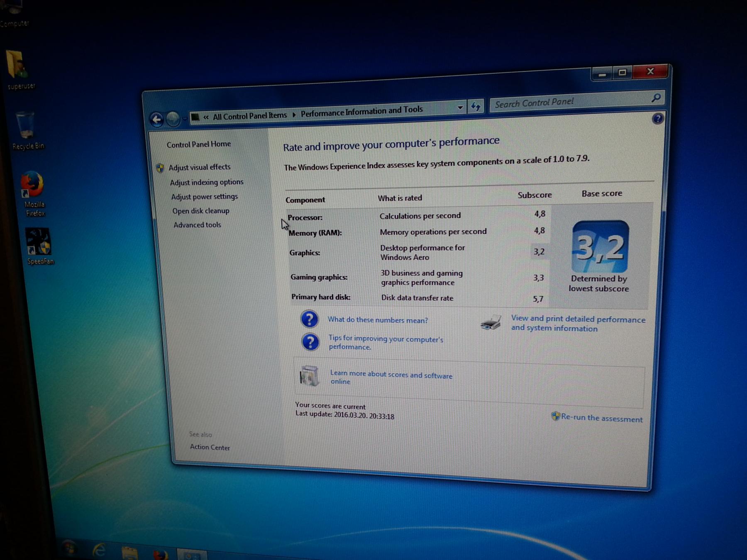
Task: View and print detailed performance information
Action: click(578, 324)
